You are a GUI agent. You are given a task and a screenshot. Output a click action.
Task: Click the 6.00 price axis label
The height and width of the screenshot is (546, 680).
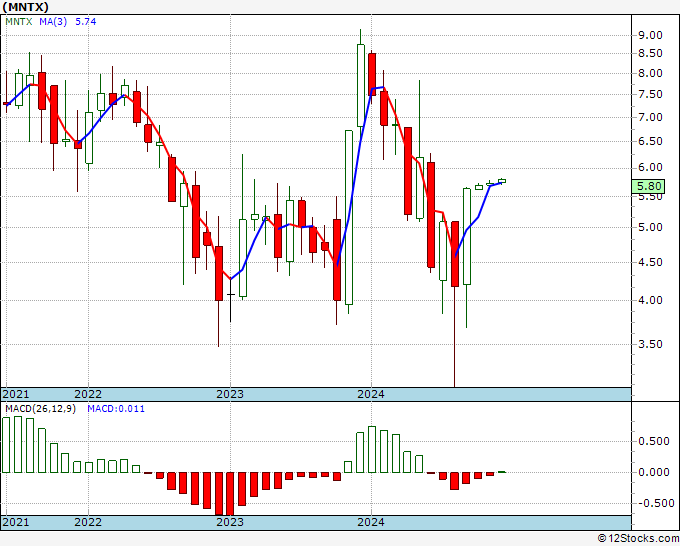(x=650, y=167)
